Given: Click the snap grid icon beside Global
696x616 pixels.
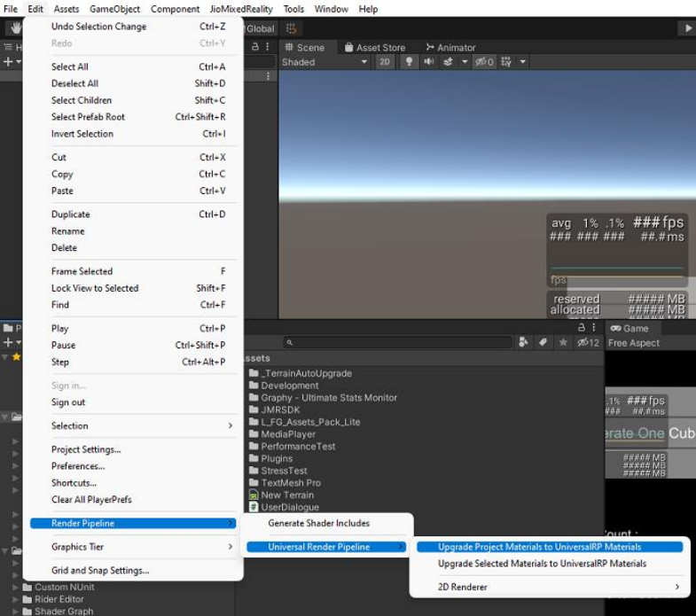Looking at the screenshot, I should click(x=293, y=28).
